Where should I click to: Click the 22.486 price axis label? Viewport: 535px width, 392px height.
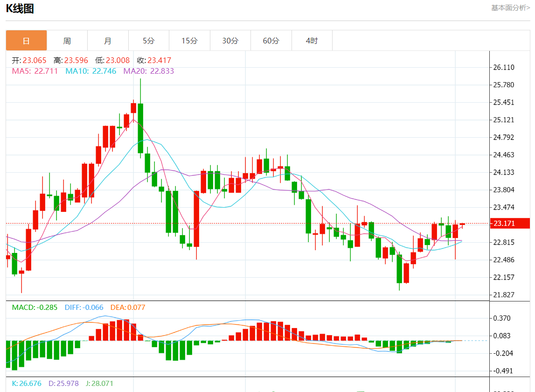point(504,260)
